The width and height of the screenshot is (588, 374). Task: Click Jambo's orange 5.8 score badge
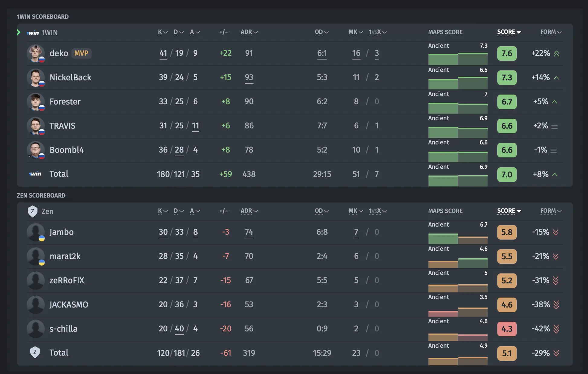tap(507, 232)
